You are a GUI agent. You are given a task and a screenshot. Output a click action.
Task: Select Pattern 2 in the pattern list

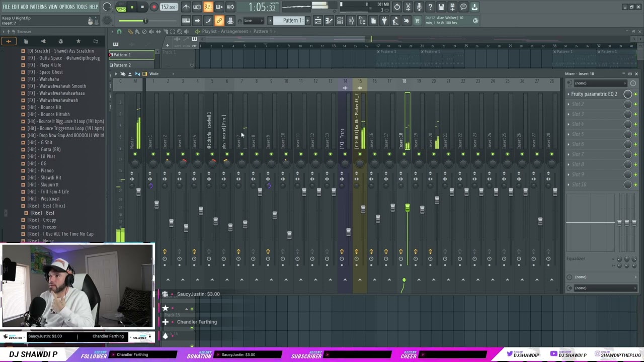tap(122, 65)
